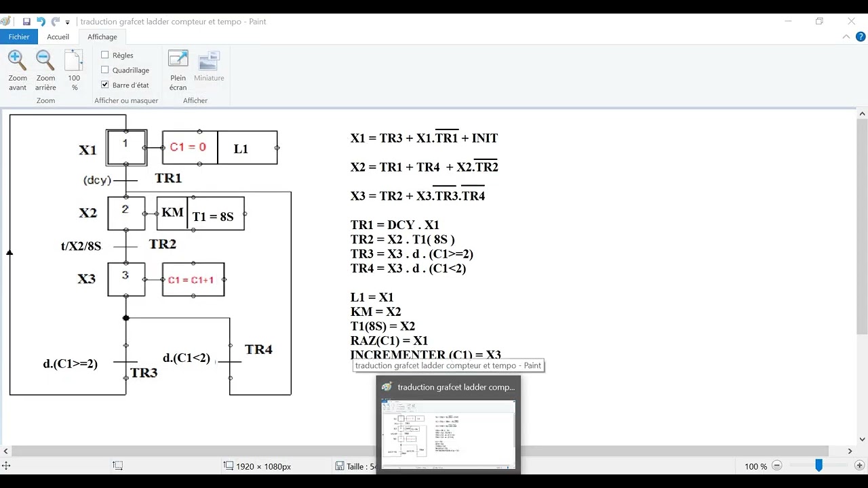Click the selection size icon in status bar
The height and width of the screenshot is (488, 868).
(117, 466)
